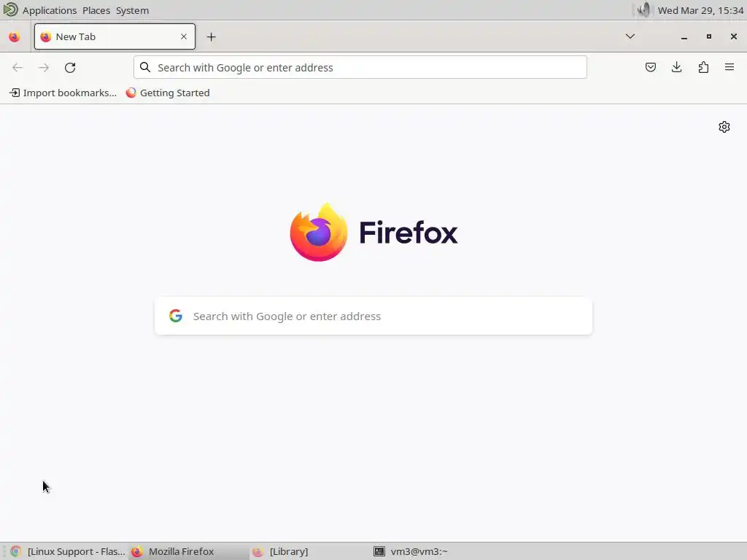This screenshot has width=747, height=560.
Task: Open the Extensions puzzle icon
Action: point(703,67)
